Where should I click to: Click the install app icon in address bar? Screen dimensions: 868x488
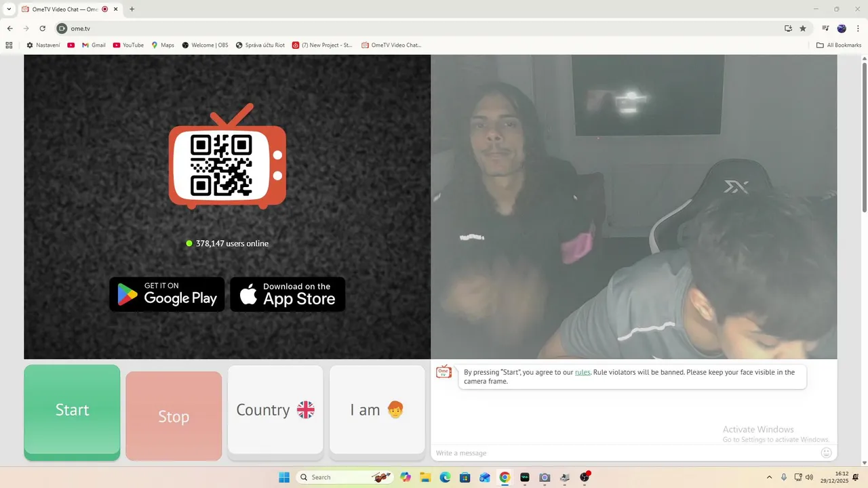(788, 28)
